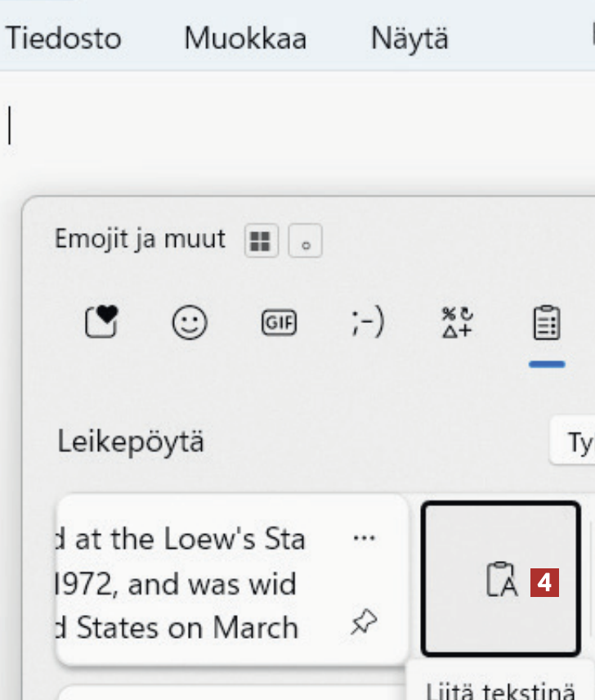Switch to the recently used heart tab
Image resolution: width=595 pixels, height=700 pixels.
(x=101, y=322)
